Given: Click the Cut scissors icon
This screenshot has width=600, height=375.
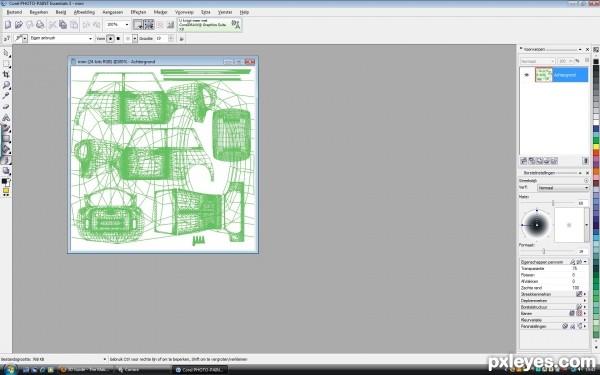Looking at the screenshot, I should point(52,25).
